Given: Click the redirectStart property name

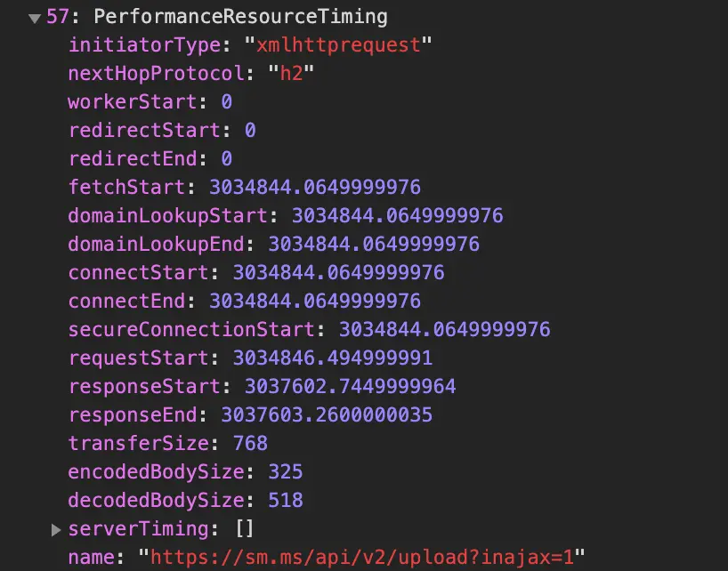Looking at the screenshot, I should coord(144,131).
